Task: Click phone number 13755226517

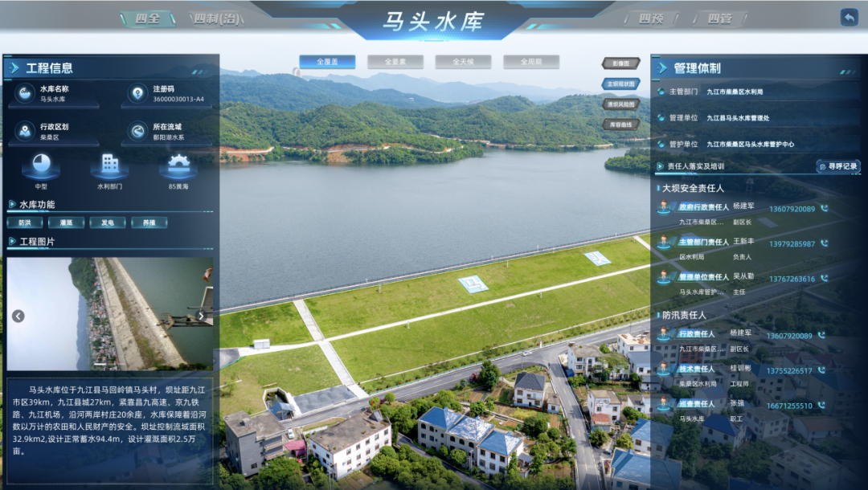Action: click(x=789, y=370)
